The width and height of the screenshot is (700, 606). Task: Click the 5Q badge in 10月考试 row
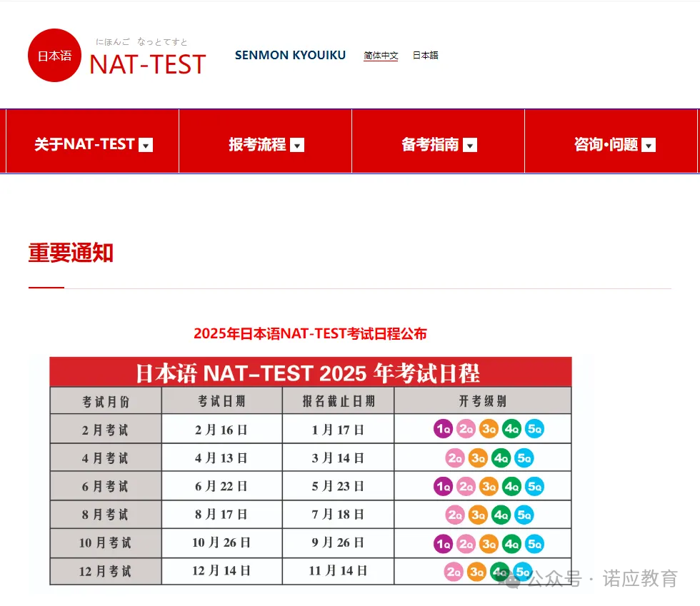pyautogui.click(x=534, y=543)
